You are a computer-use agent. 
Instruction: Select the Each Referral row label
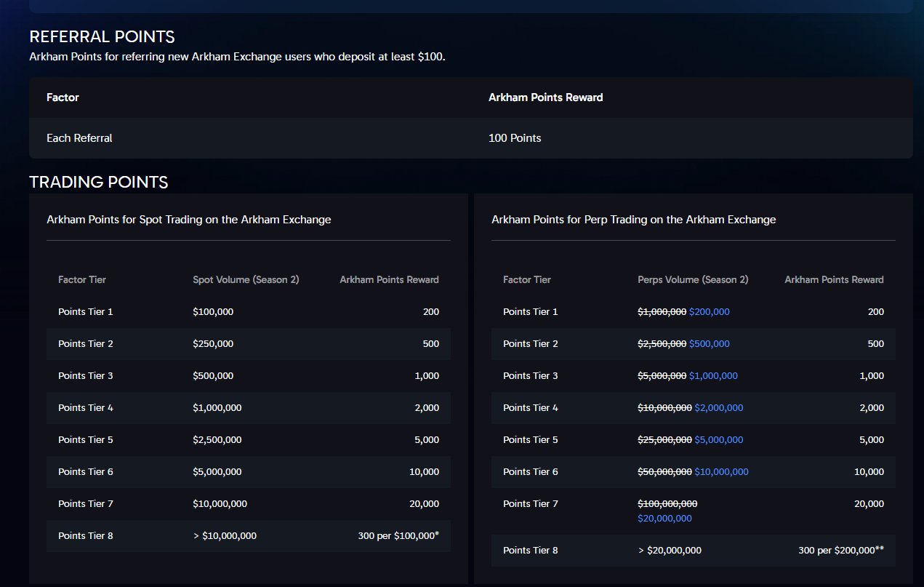tap(79, 138)
